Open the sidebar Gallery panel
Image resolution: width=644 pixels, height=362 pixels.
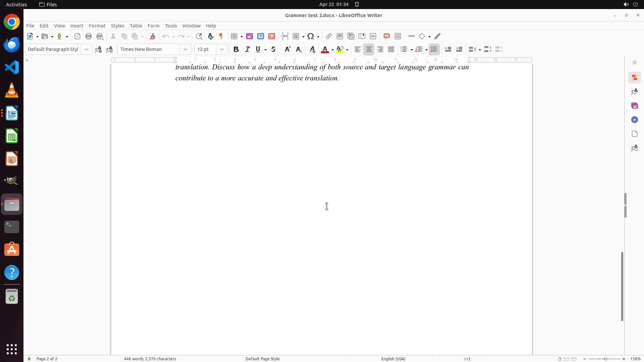pos(634,106)
